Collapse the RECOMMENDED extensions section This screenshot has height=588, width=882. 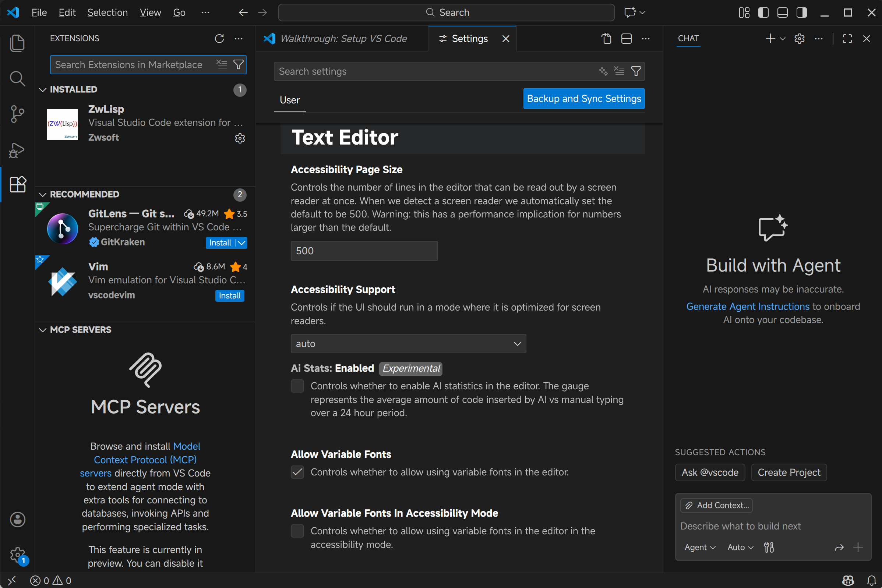43,194
